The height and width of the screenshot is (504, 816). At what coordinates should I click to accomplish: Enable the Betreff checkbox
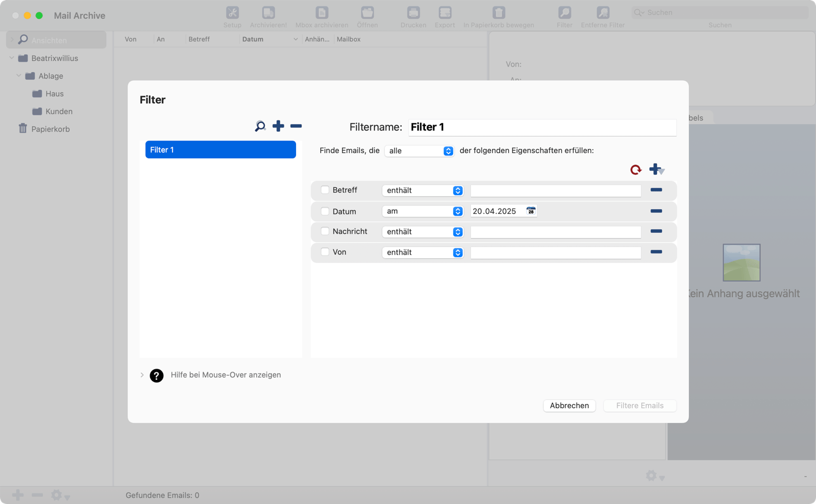[x=325, y=190]
